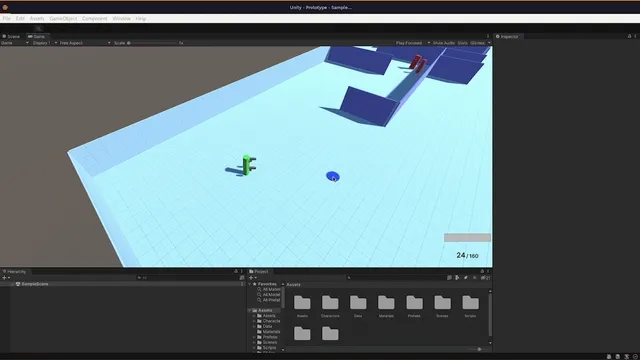Select the Prefabs folder thumbnail
The width and height of the screenshot is (640, 360).
click(414, 307)
